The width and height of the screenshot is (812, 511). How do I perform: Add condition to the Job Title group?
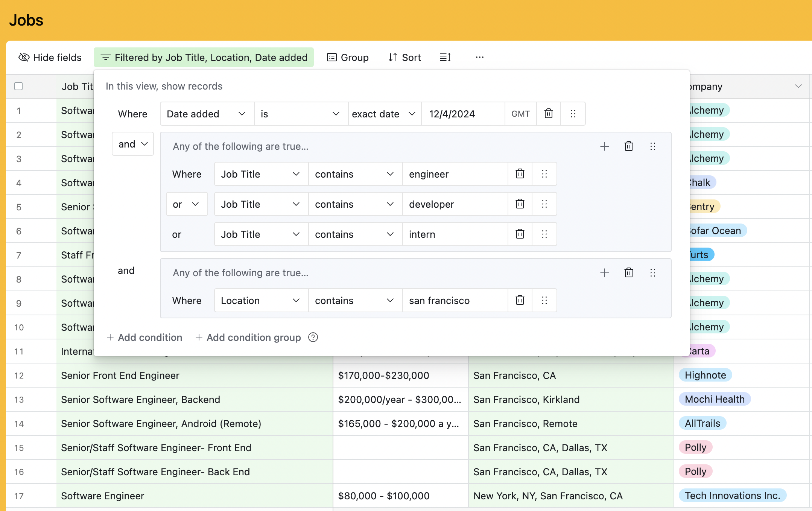click(x=604, y=146)
